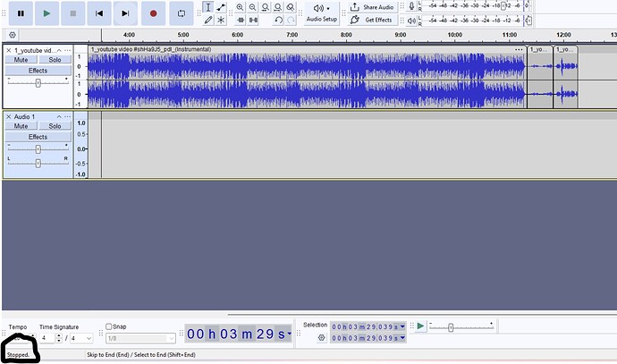617x364 pixels.
Task: Open the time display format arrow
Action: pos(290,334)
